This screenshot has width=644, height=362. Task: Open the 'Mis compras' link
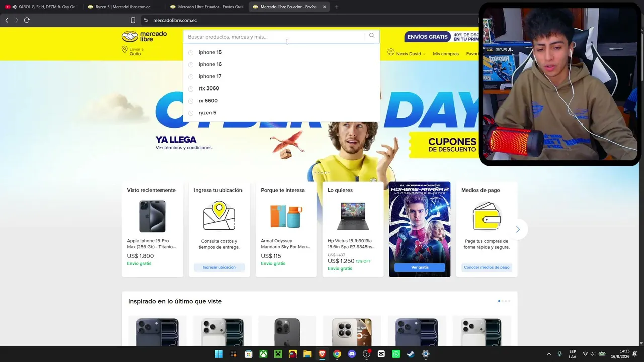(446, 54)
